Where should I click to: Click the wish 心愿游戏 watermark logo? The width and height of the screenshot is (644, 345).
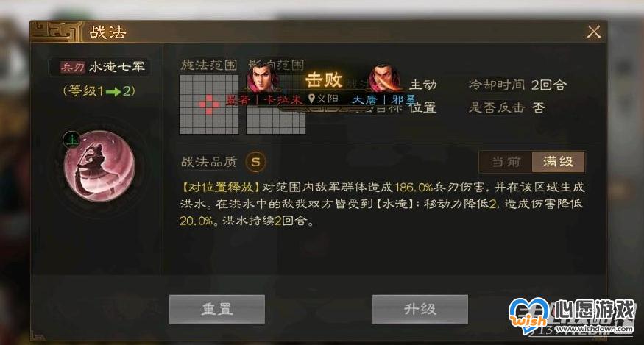tap(572, 316)
